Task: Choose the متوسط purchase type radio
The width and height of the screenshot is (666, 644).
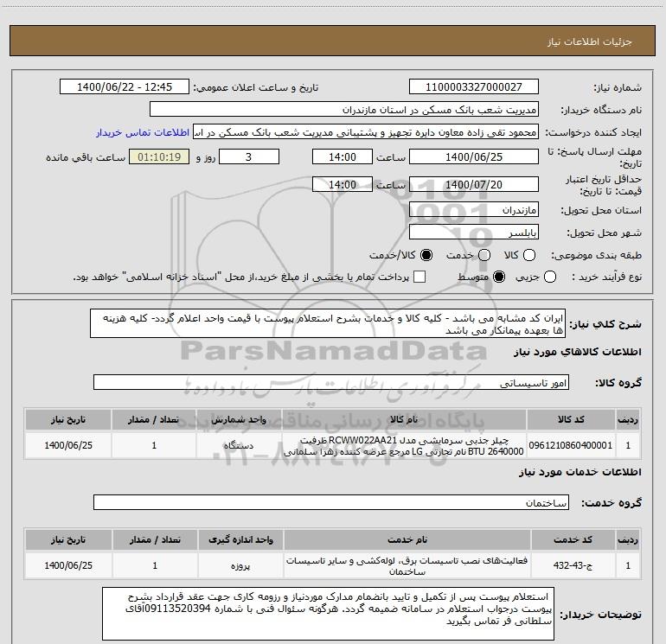Action: click(x=499, y=277)
